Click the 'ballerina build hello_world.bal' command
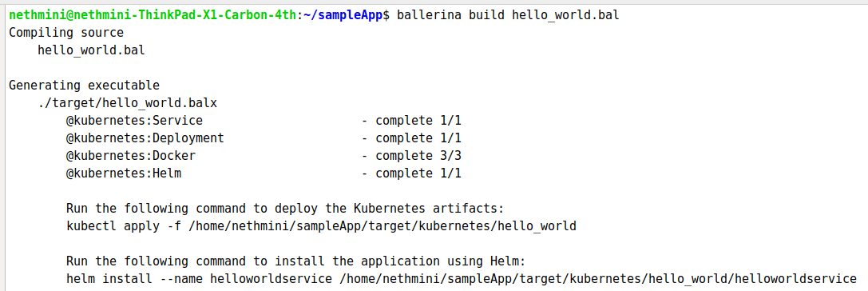868x291 pixels. (508, 15)
